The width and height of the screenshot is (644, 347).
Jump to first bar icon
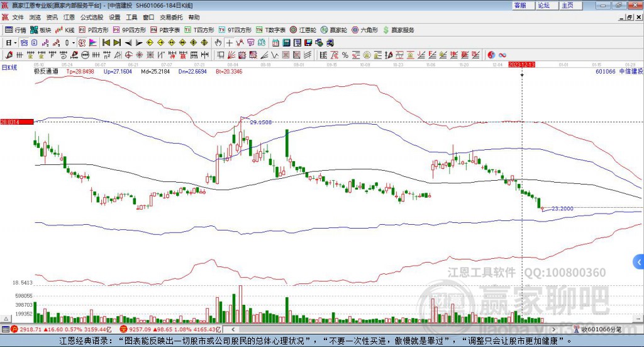tap(106, 43)
